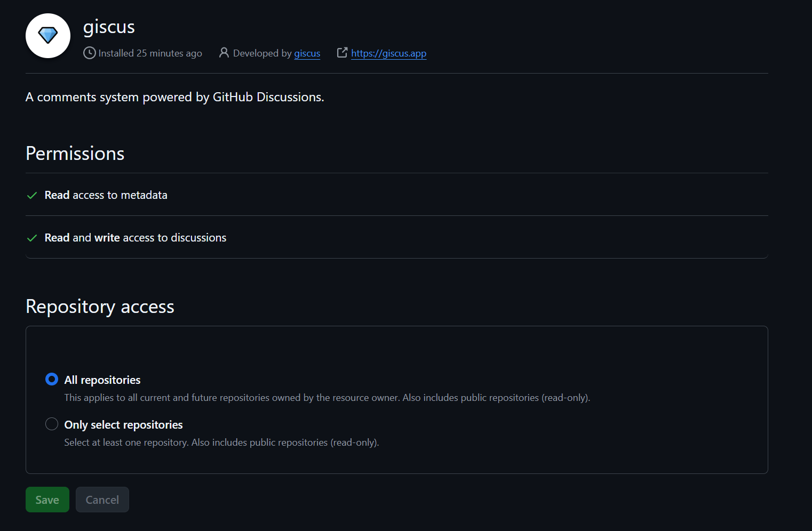Open the giscus developer profile link
This screenshot has width=812, height=531.
307,53
